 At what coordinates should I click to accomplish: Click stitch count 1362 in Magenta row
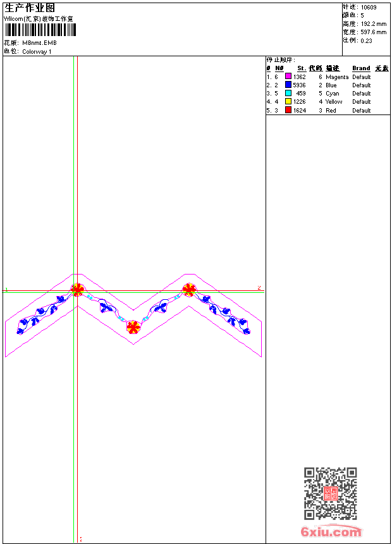pyautogui.click(x=300, y=77)
